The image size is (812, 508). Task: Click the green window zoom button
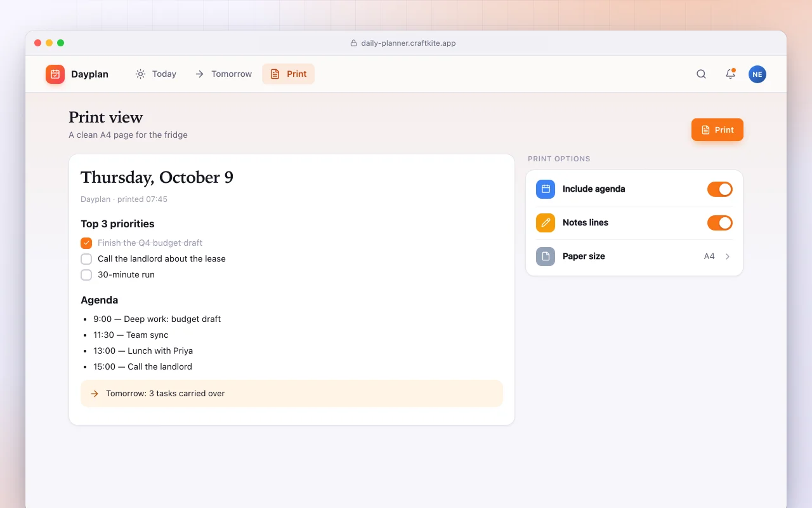tap(61, 43)
